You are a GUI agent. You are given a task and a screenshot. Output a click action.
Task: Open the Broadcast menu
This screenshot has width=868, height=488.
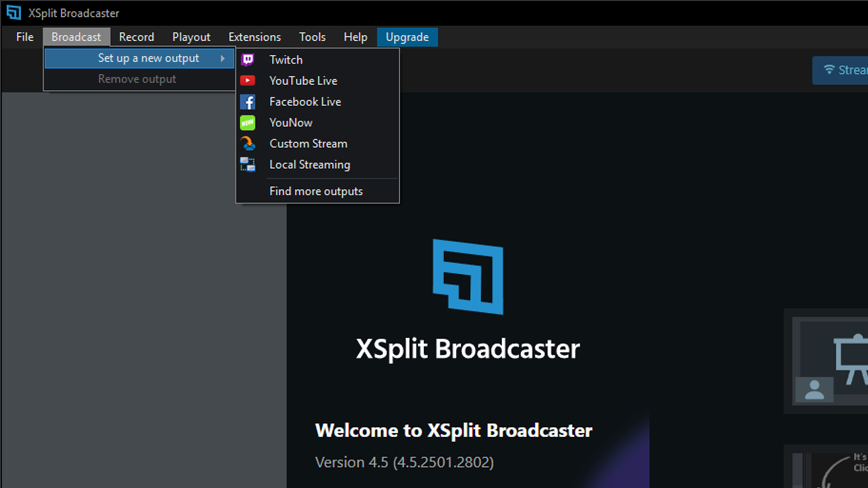click(76, 37)
